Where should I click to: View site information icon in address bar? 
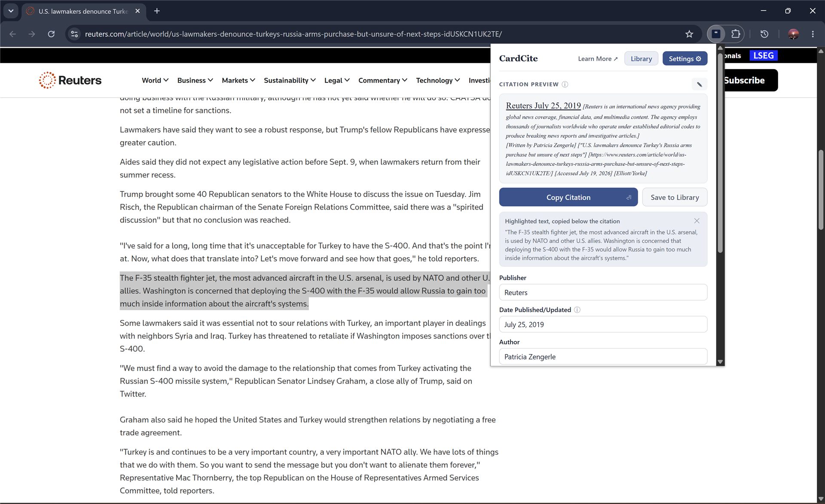(x=74, y=34)
